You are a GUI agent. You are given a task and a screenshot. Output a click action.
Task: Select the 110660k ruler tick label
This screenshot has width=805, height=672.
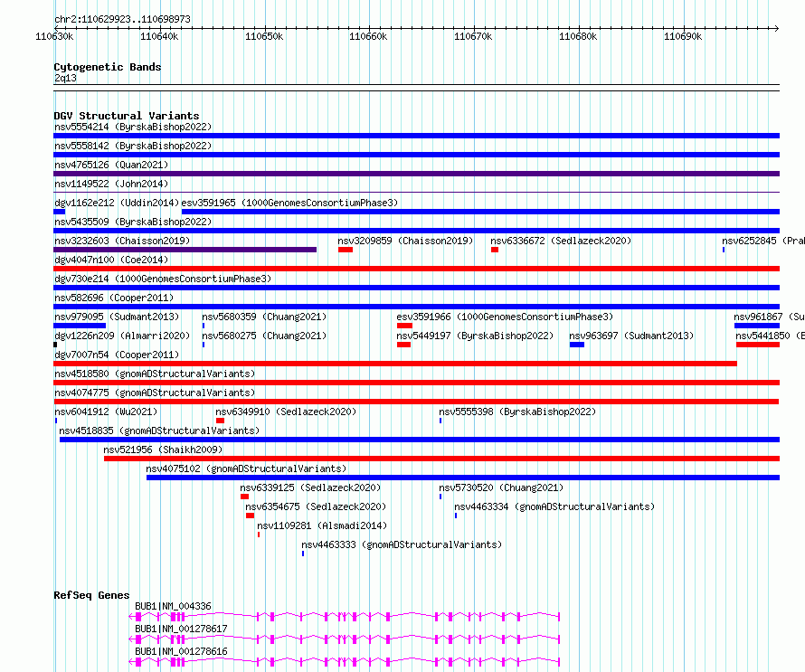coord(369,36)
